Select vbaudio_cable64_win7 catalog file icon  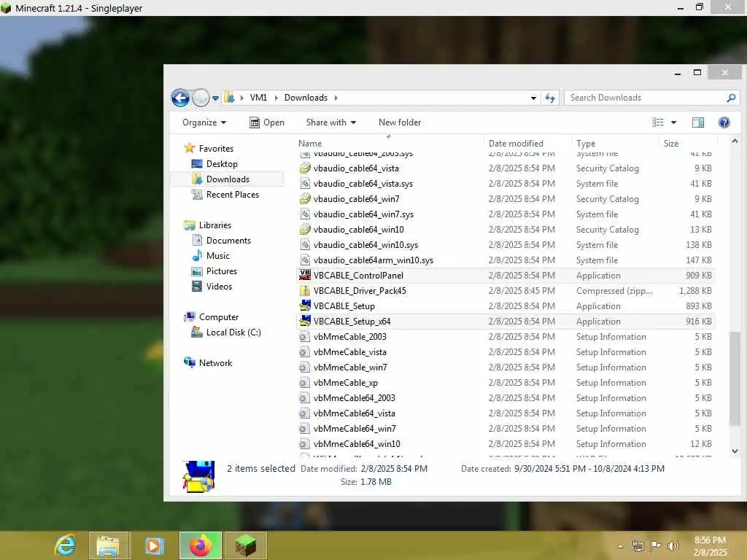(305, 198)
